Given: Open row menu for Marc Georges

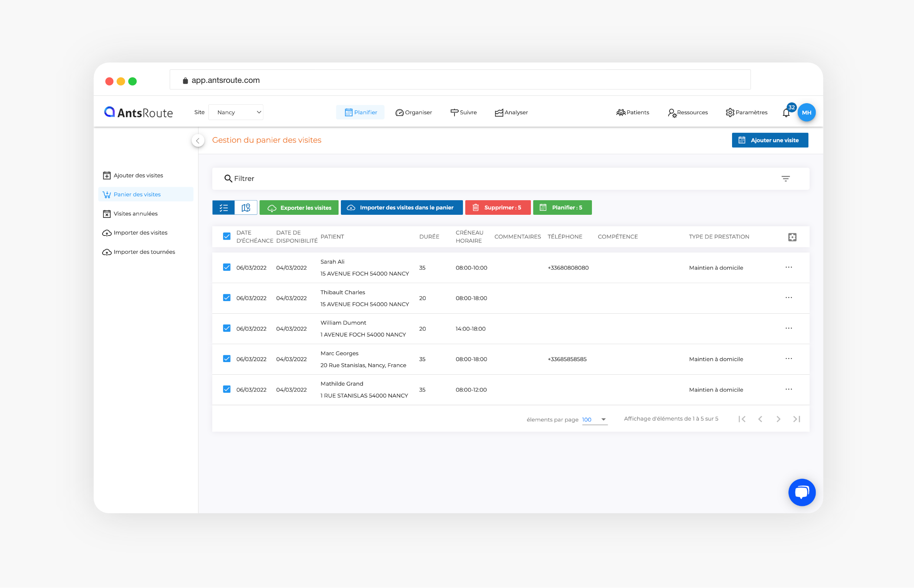Looking at the screenshot, I should (788, 359).
